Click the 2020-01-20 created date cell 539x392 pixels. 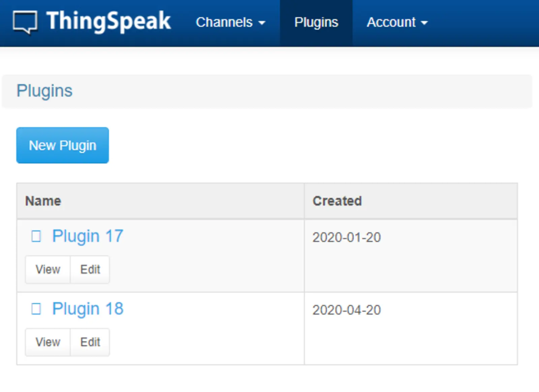[x=346, y=237]
